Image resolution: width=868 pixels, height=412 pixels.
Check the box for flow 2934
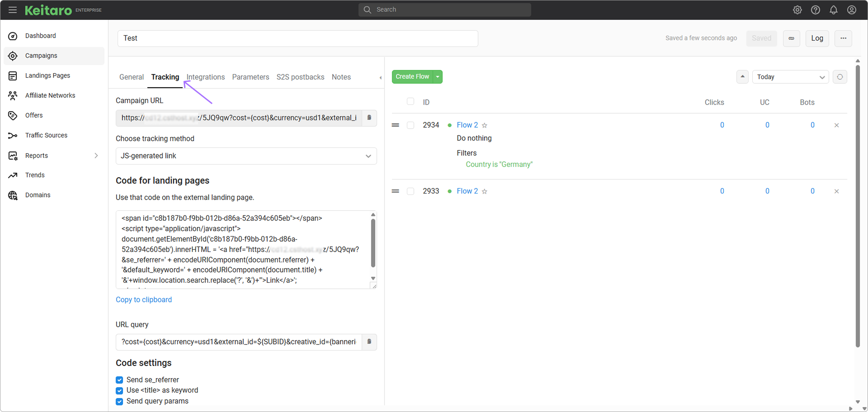coord(410,125)
